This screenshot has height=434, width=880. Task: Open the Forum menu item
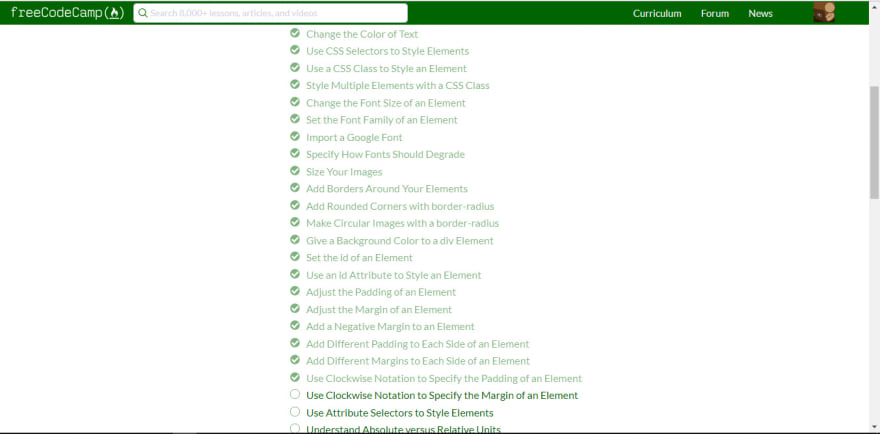[x=714, y=13]
